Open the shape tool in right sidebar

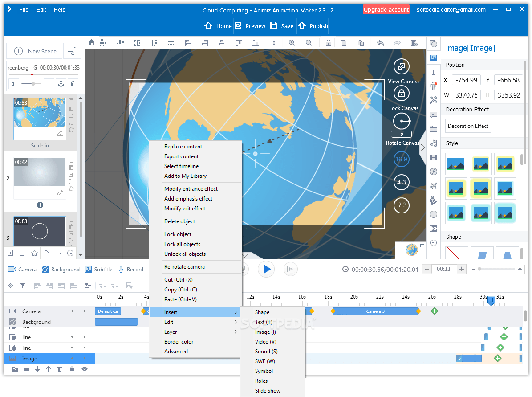click(434, 44)
